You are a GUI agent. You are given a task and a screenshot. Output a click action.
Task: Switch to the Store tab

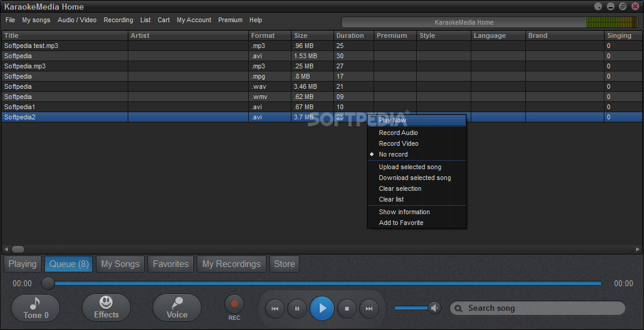click(284, 264)
